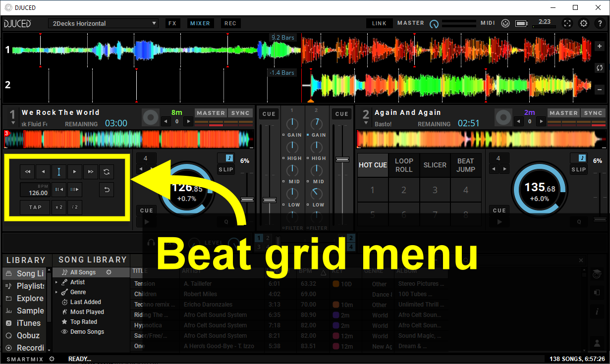This screenshot has height=364, width=610.
Task: Show the REC panel
Action: [x=230, y=23]
